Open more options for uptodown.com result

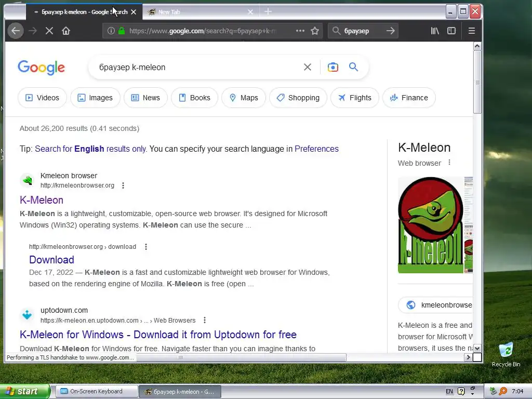click(x=205, y=320)
